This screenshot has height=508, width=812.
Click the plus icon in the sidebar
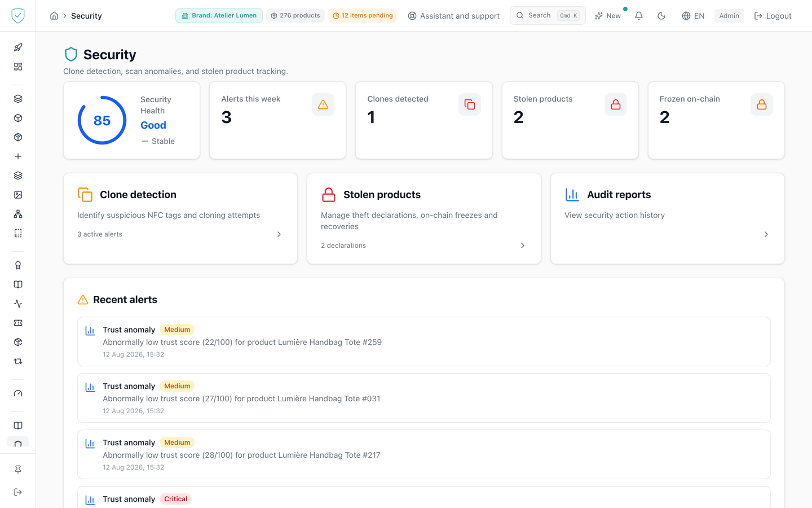coord(18,156)
